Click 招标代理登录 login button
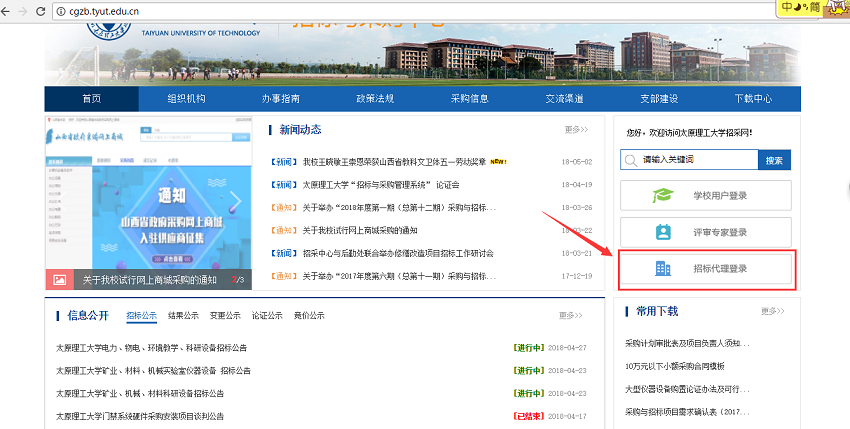Image resolution: width=850 pixels, height=429 pixels. click(705, 268)
